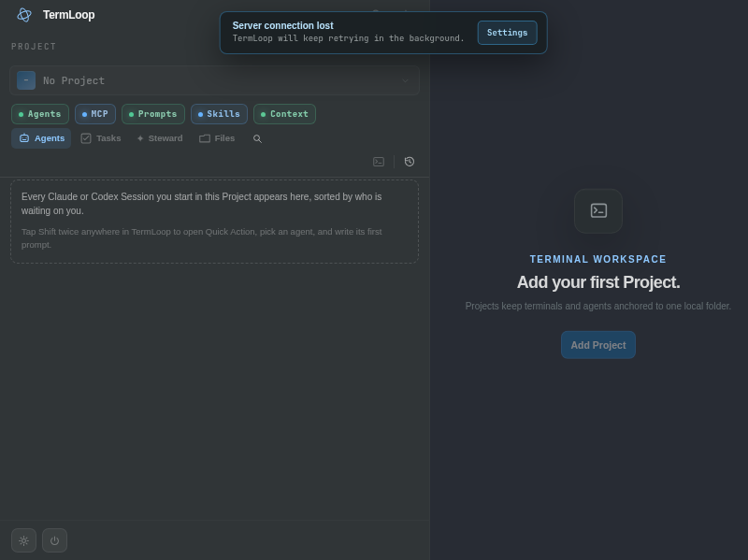Click the power icon button
Image resolution: width=748 pixels, height=560 pixels.
coord(54,540)
